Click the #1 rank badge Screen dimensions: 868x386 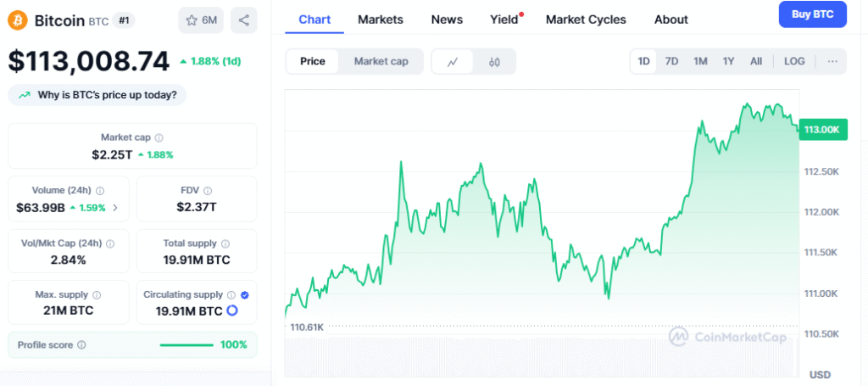click(124, 20)
